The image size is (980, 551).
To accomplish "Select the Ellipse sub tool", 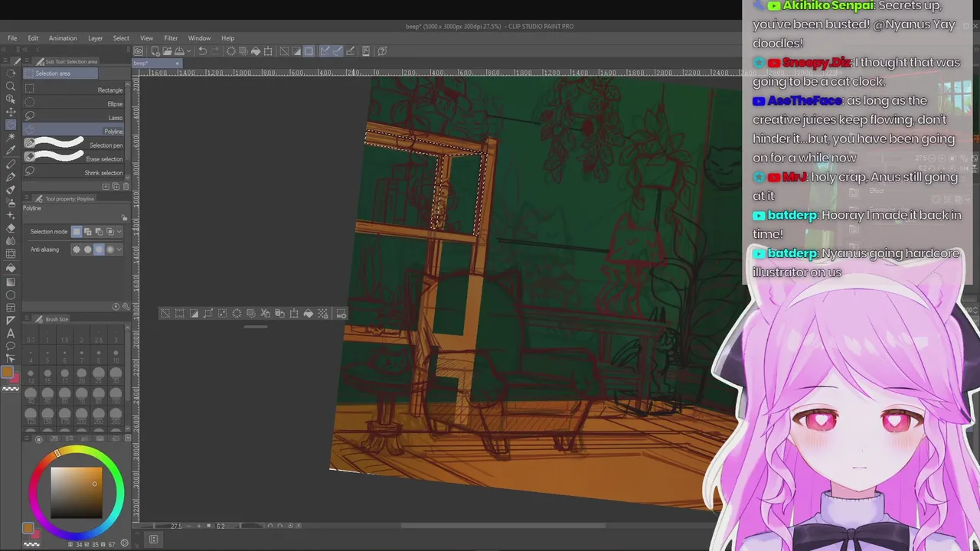I will 73,103.
